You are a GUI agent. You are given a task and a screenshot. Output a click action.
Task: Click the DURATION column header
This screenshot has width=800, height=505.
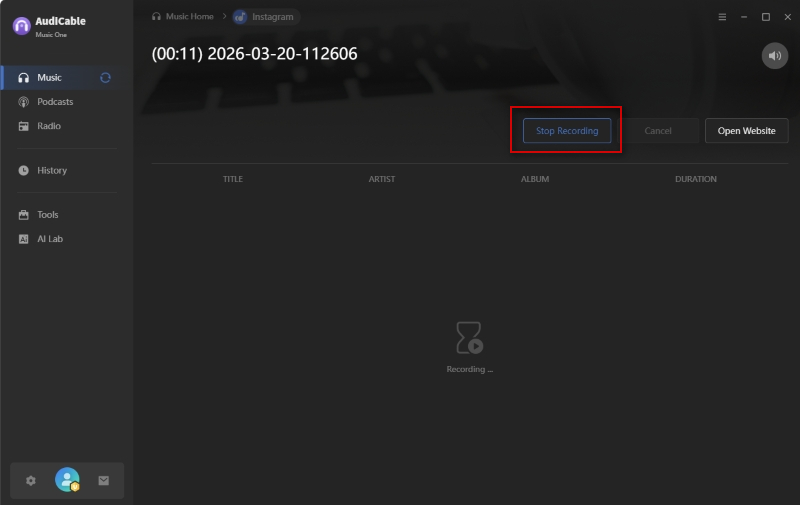click(x=695, y=179)
